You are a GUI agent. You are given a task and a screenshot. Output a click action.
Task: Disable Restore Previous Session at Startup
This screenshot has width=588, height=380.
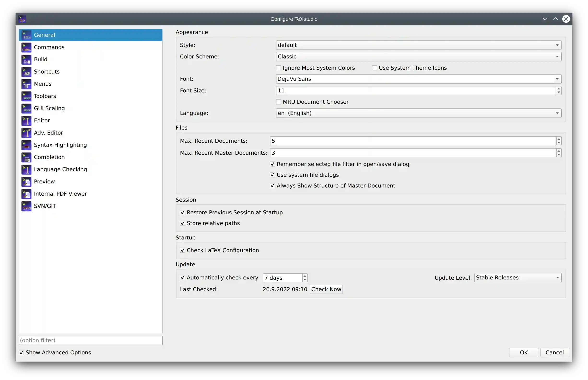182,212
